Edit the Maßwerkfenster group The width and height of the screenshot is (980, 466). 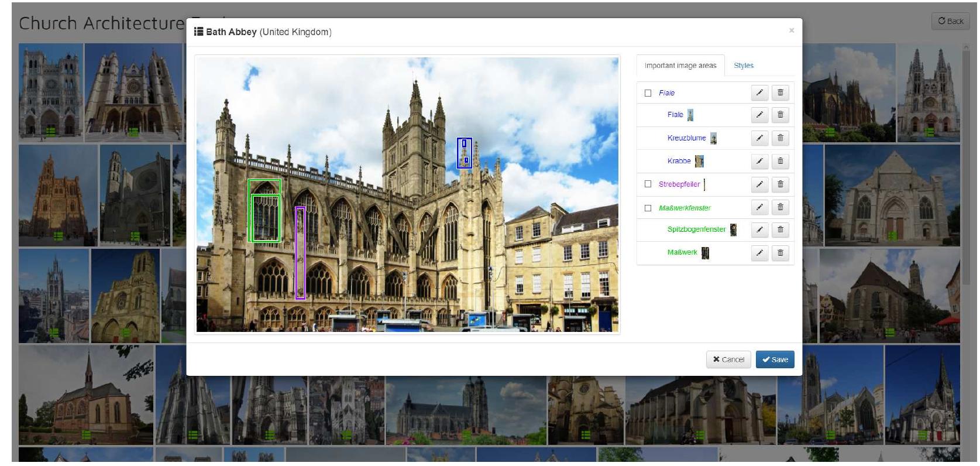[759, 207]
